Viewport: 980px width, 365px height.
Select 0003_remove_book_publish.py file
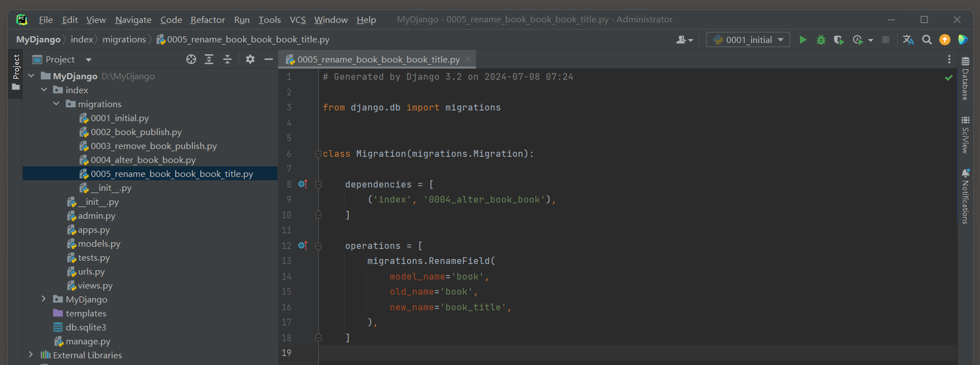[154, 146]
